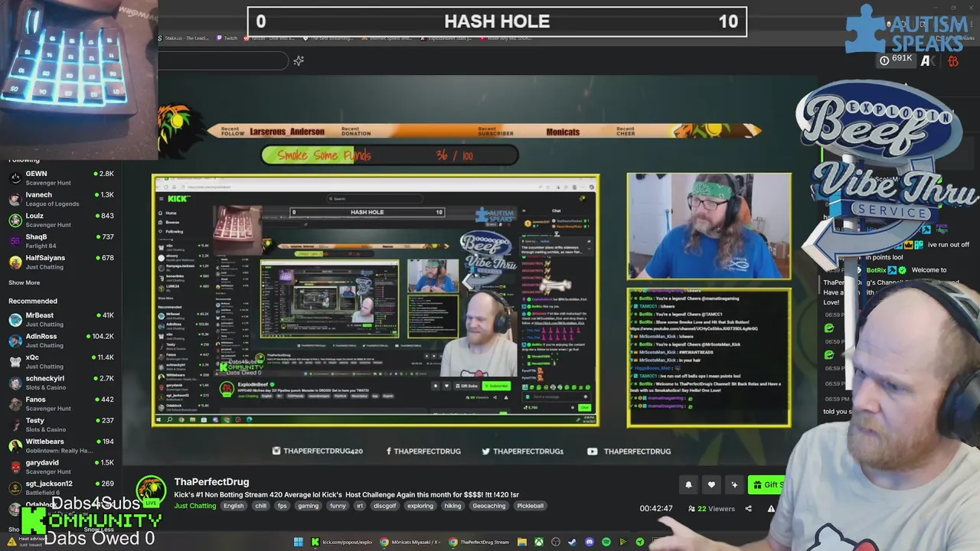Open Testy channel avatar in Recommended
The height and width of the screenshot is (551, 980).
click(15, 425)
